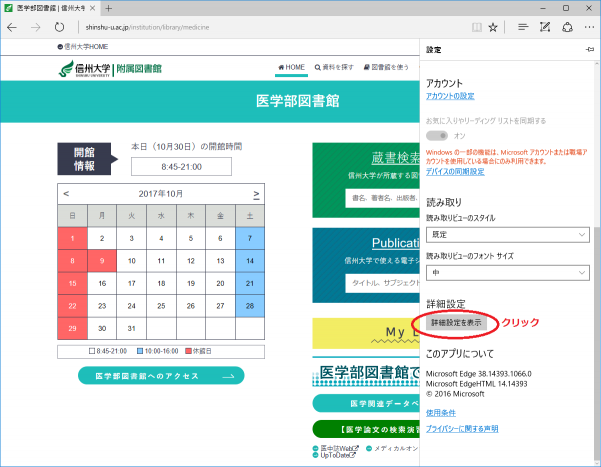Viewport: 601px width, 467px height.
Task: Click calendar date 21
Action: coord(250,284)
